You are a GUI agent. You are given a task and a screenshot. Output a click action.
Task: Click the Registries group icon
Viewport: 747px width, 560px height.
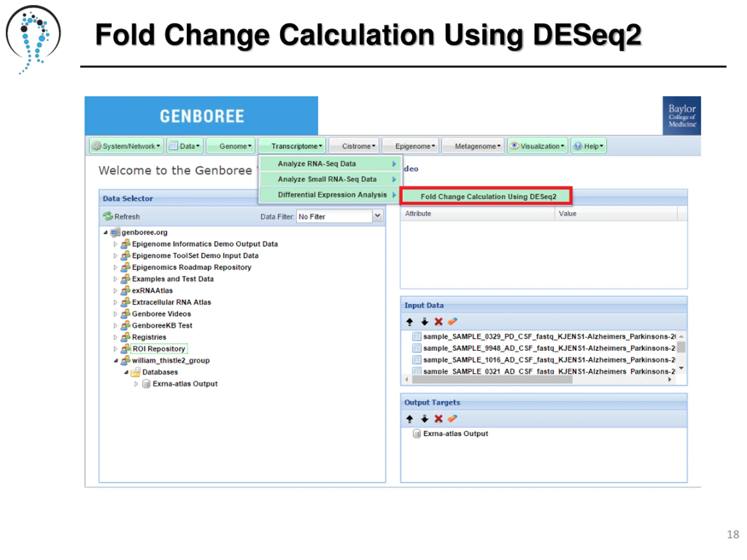[x=126, y=337]
